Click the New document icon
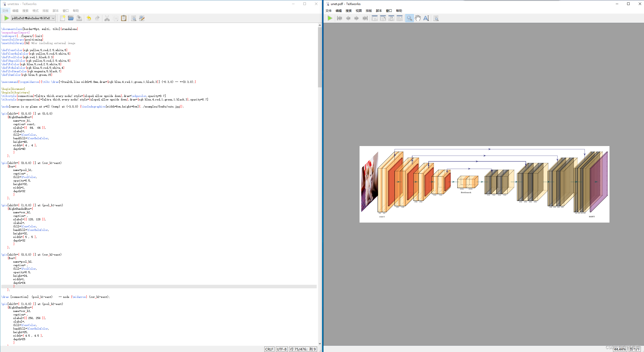This screenshot has height=352, width=644. pyautogui.click(x=62, y=18)
